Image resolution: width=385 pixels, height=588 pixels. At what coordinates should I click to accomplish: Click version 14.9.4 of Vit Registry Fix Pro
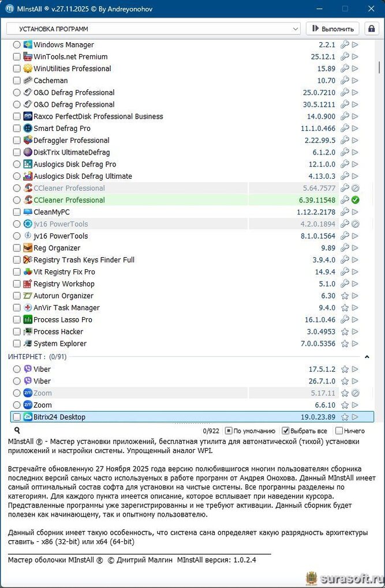click(325, 272)
